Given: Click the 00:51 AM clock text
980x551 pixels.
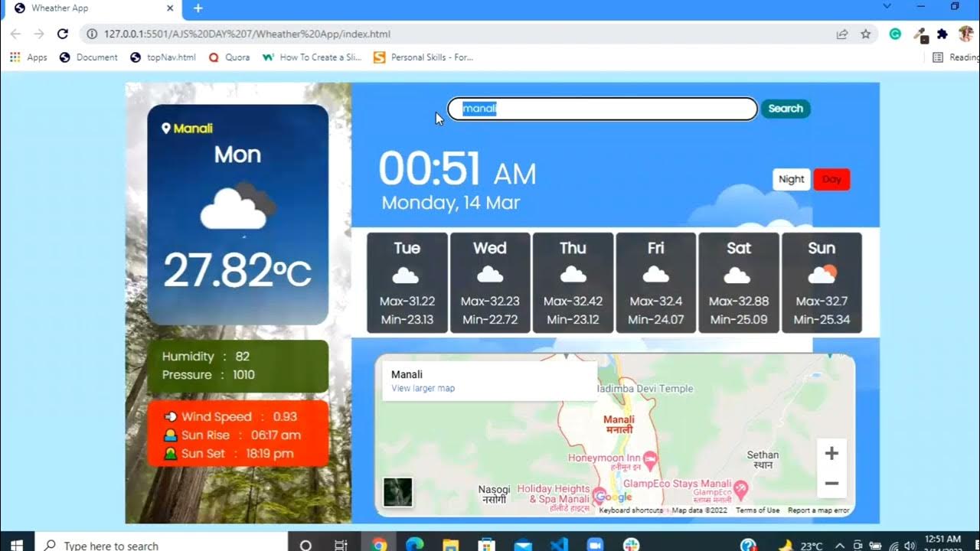Looking at the screenshot, I should (x=457, y=170).
